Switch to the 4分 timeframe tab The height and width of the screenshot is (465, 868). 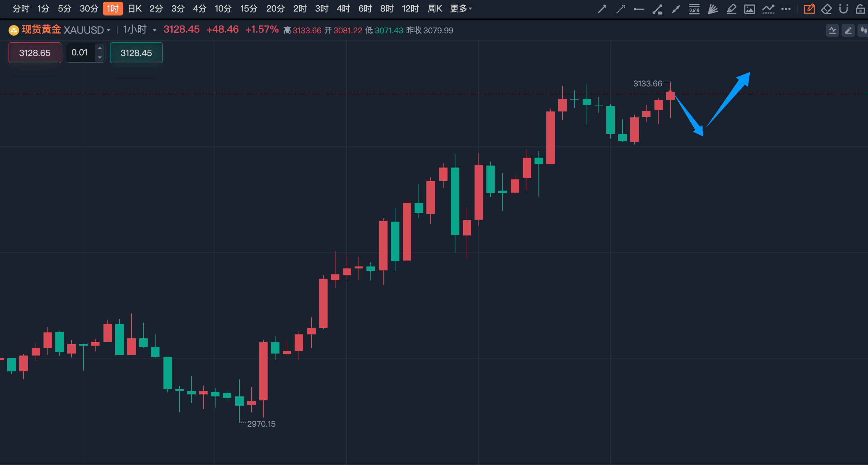point(199,9)
